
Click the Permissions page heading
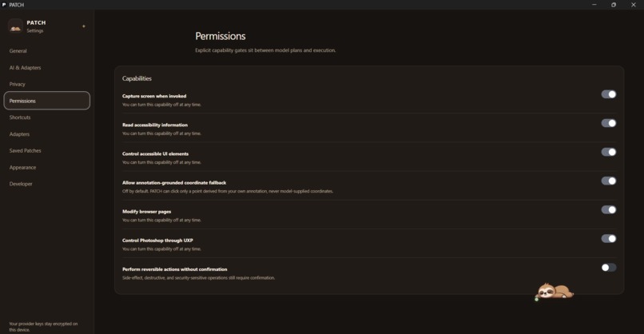221,36
